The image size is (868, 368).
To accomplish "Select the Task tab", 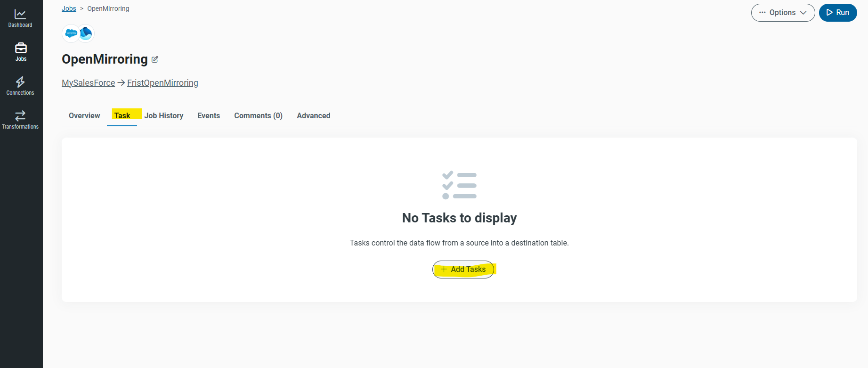I will coord(122,116).
